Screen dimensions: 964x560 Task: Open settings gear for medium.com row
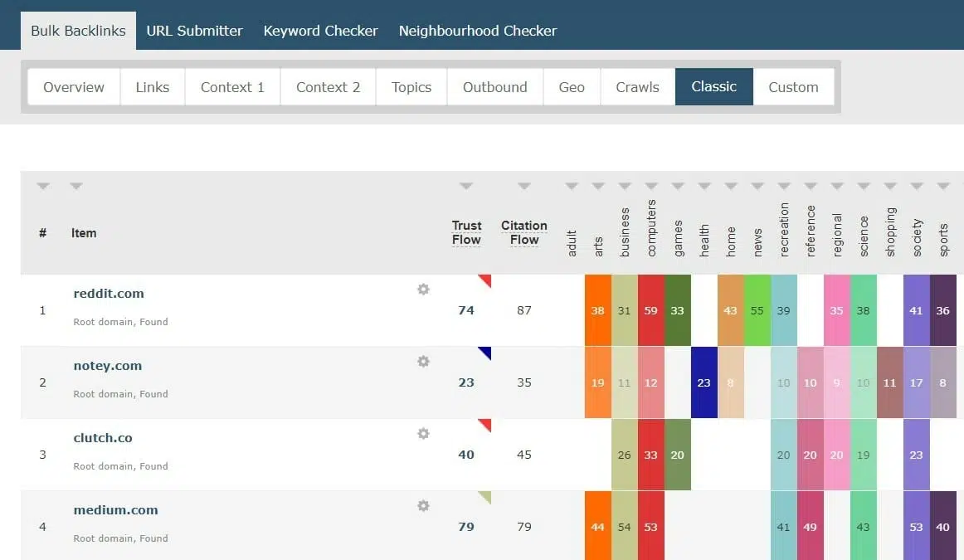tap(423, 505)
